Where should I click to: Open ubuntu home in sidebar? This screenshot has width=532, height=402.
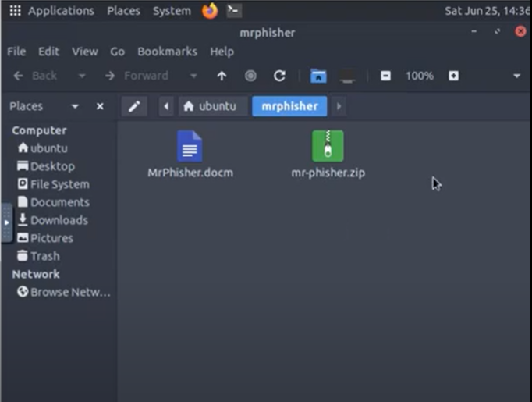tap(42, 148)
